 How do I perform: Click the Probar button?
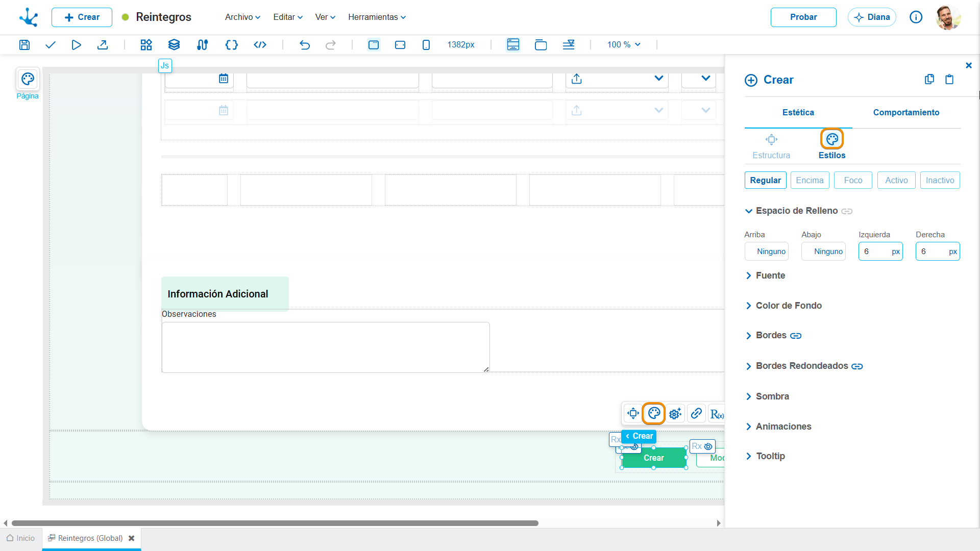pyautogui.click(x=803, y=17)
